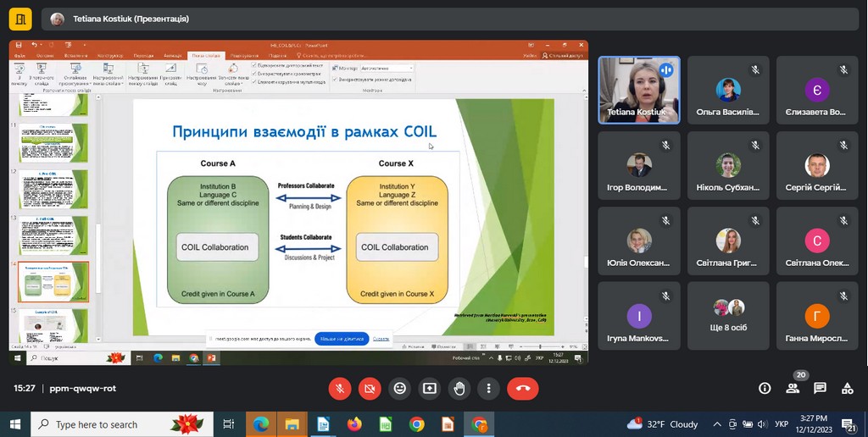The image size is (868, 437).
Task: Click the PowerPoint zoom slider
Action: (x=539, y=346)
